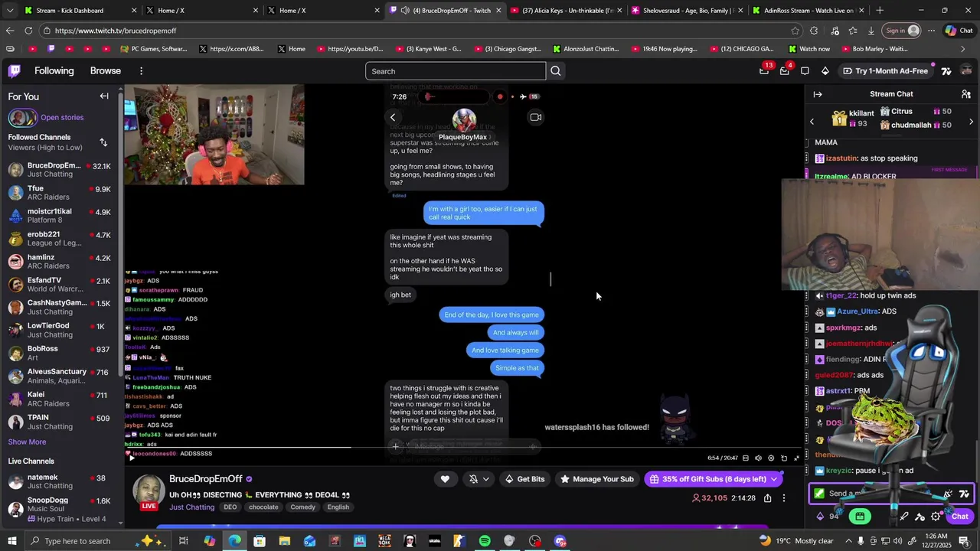Click Manage Your Sub button
The image size is (980, 551).
tap(597, 479)
